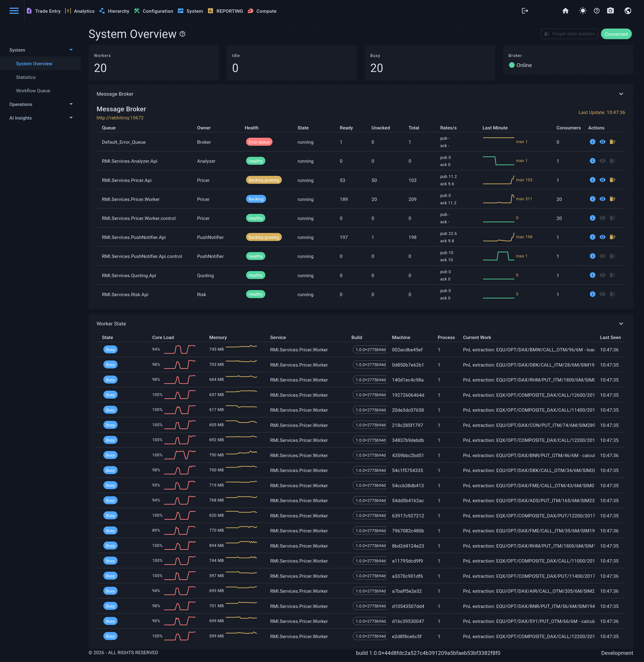
Task: Click Error queue health badge
Action: pyautogui.click(x=259, y=142)
